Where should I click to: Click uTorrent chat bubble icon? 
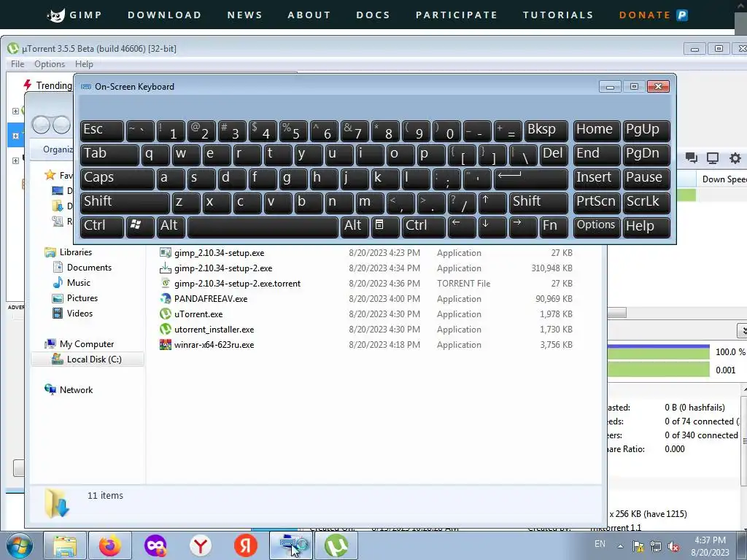pos(692,158)
